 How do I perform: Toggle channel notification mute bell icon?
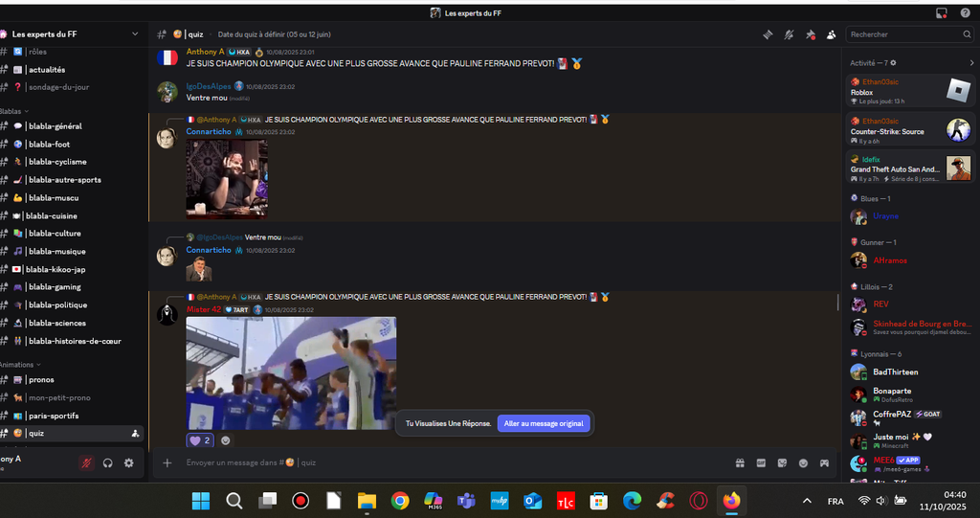click(789, 35)
